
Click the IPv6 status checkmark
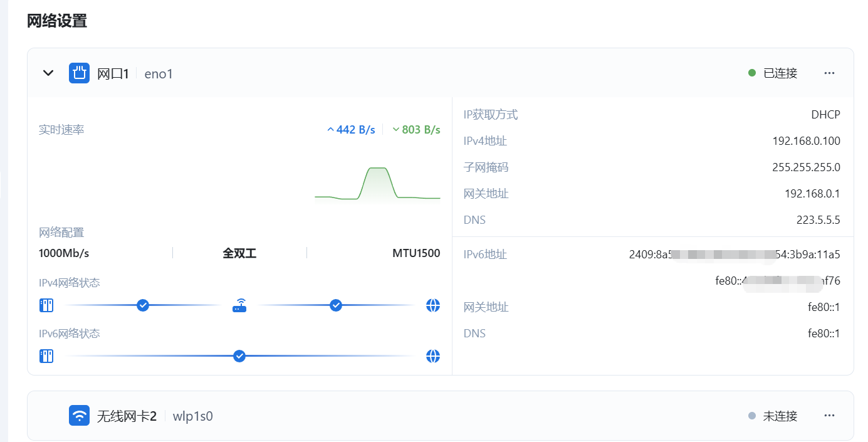(x=239, y=356)
